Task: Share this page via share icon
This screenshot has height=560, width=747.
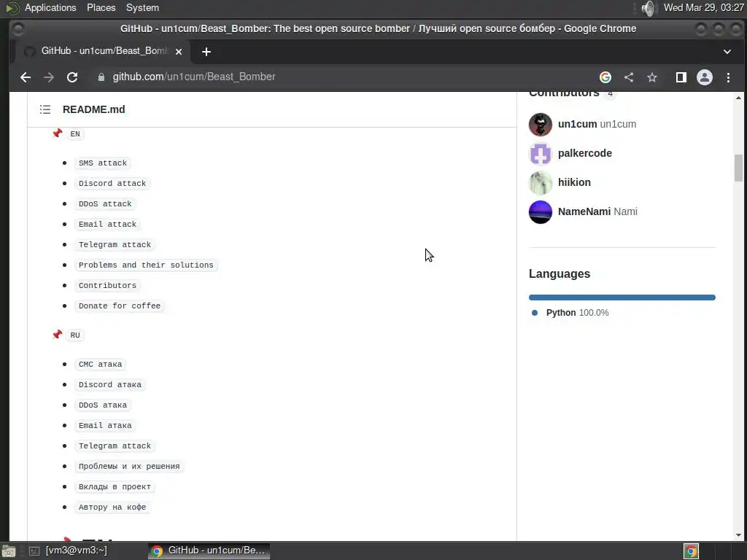Action: [x=629, y=77]
